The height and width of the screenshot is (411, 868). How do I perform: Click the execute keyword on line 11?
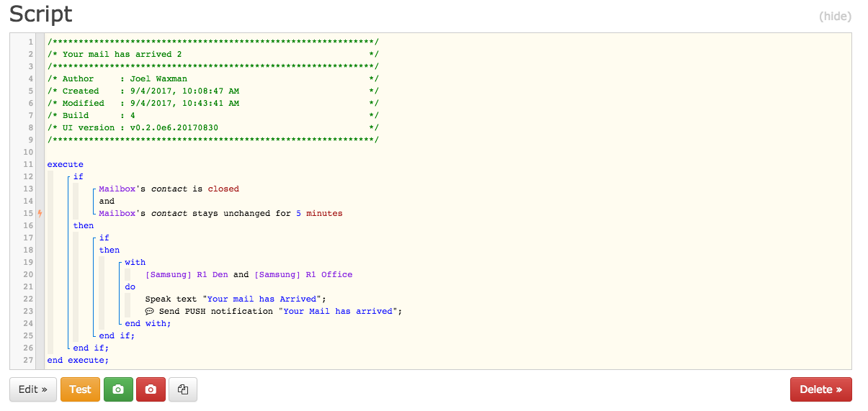point(66,164)
